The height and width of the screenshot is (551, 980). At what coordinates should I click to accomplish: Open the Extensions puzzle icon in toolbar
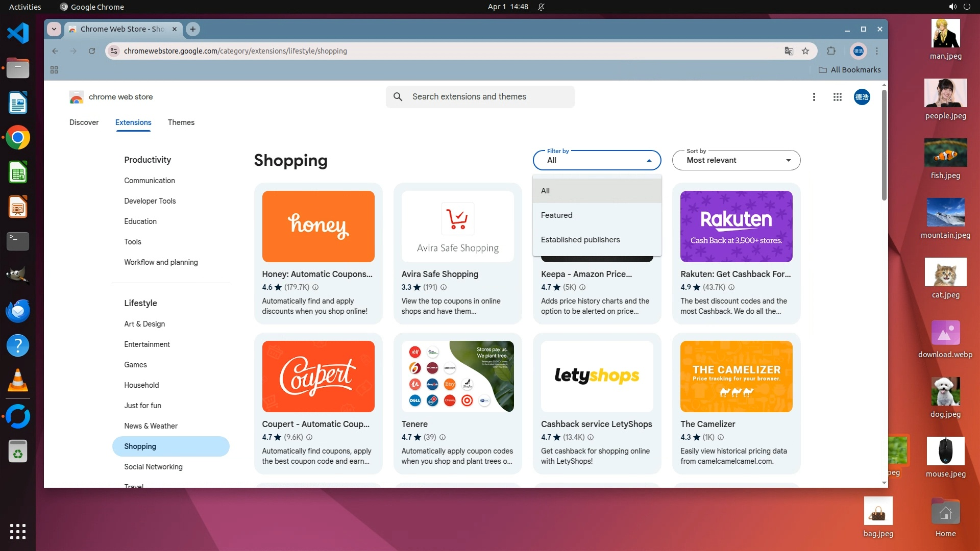[x=831, y=51]
